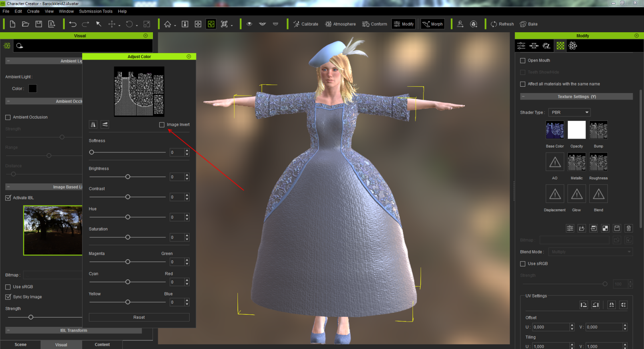Click the Calibrate tool
This screenshot has width=644, height=349.
pyautogui.click(x=305, y=24)
